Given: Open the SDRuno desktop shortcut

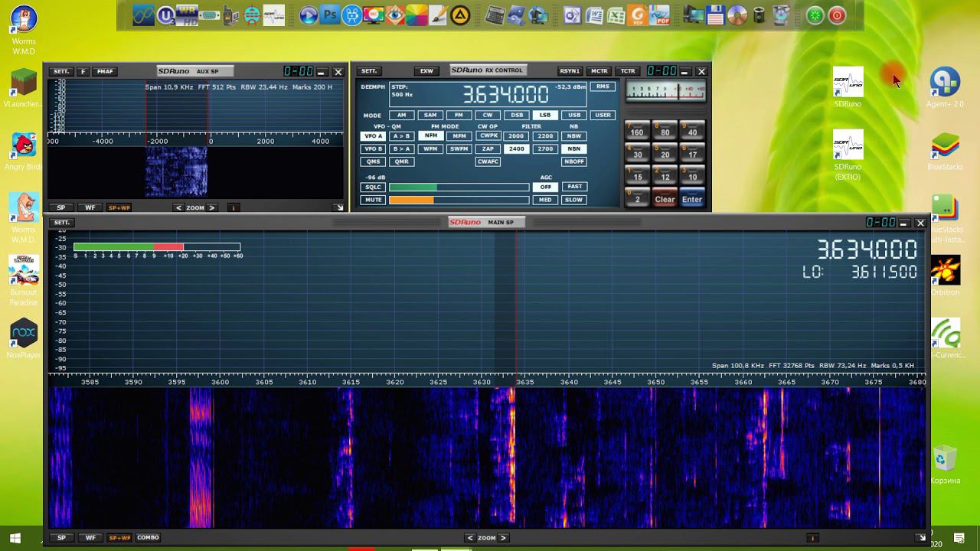Looking at the screenshot, I should (x=848, y=83).
